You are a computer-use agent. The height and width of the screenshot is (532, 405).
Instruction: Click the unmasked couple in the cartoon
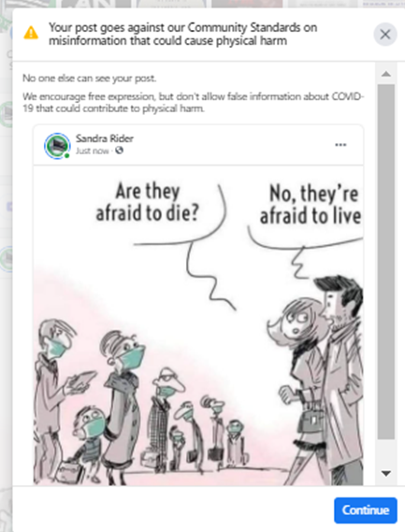[319, 380]
